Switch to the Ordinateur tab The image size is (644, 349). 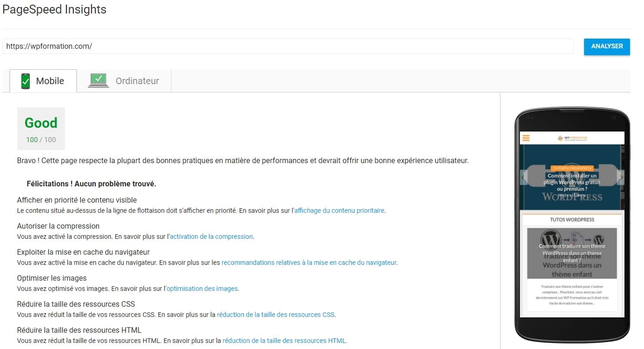click(124, 81)
